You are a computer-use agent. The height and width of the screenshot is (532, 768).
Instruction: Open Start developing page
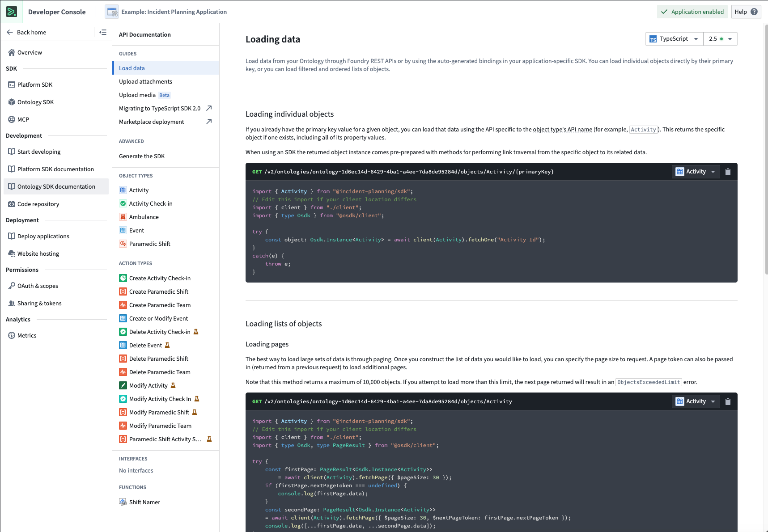point(56,152)
